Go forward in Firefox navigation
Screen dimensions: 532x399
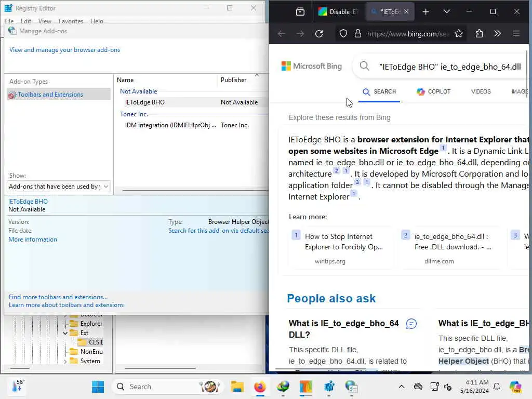[x=300, y=34]
